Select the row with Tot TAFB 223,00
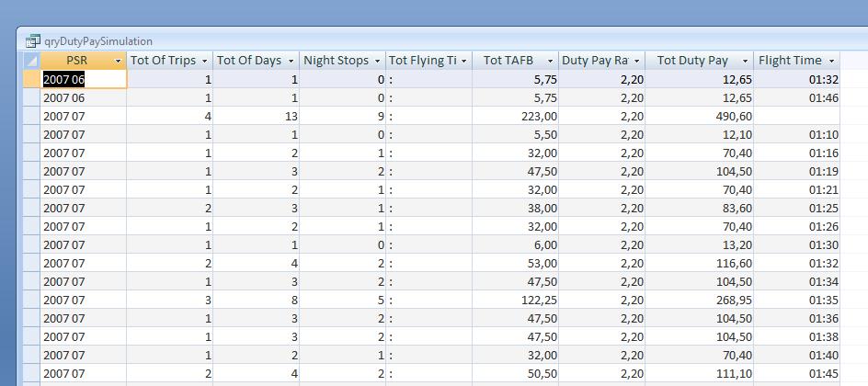This screenshot has height=386, width=868. [29, 117]
